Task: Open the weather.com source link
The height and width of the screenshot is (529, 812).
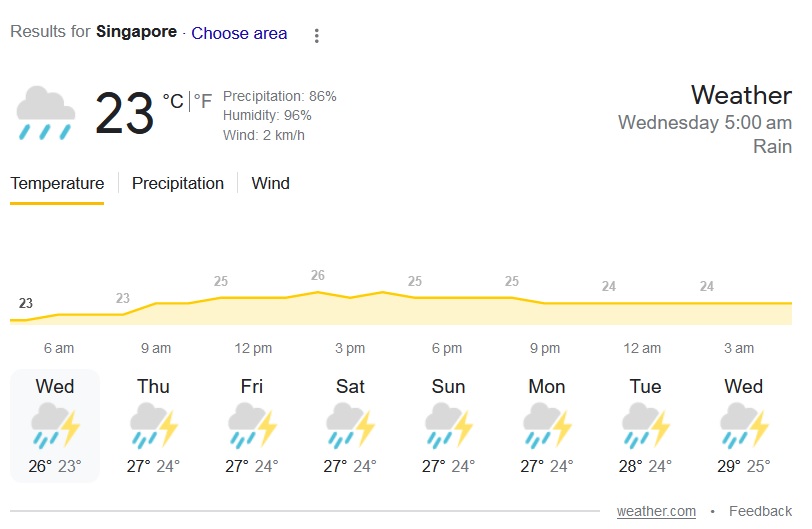Action: tap(656, 511)
